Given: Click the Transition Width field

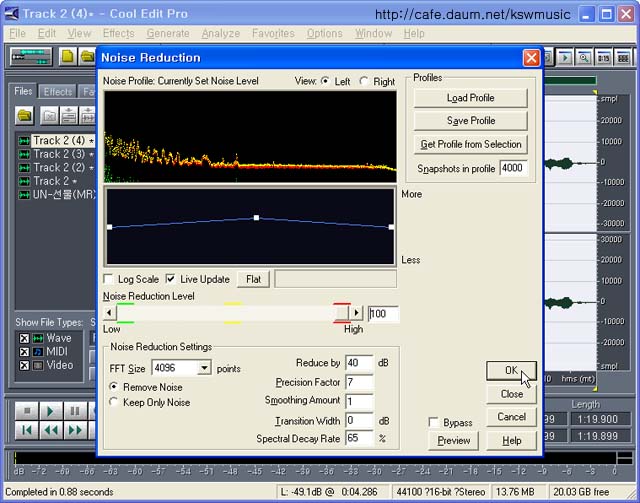Looking at the screenshot, I should 359,420.
